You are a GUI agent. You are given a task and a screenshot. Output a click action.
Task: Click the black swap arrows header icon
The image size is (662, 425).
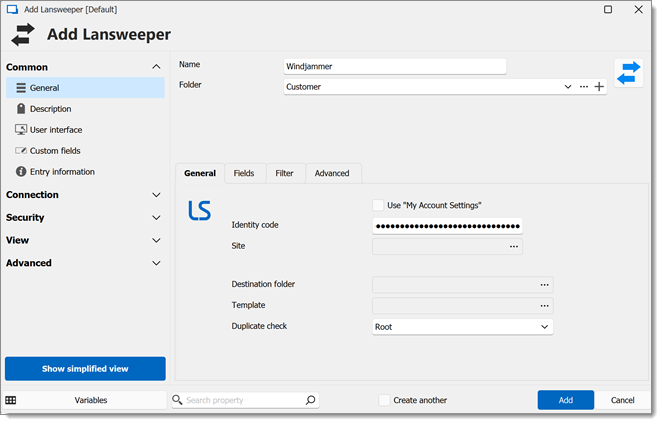(23, 35)
